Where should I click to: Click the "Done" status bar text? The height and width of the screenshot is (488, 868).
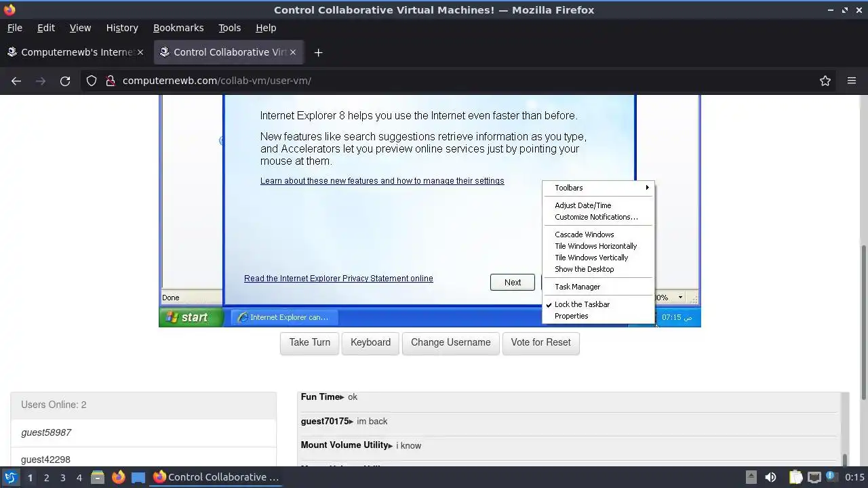(x=170, y=298)
